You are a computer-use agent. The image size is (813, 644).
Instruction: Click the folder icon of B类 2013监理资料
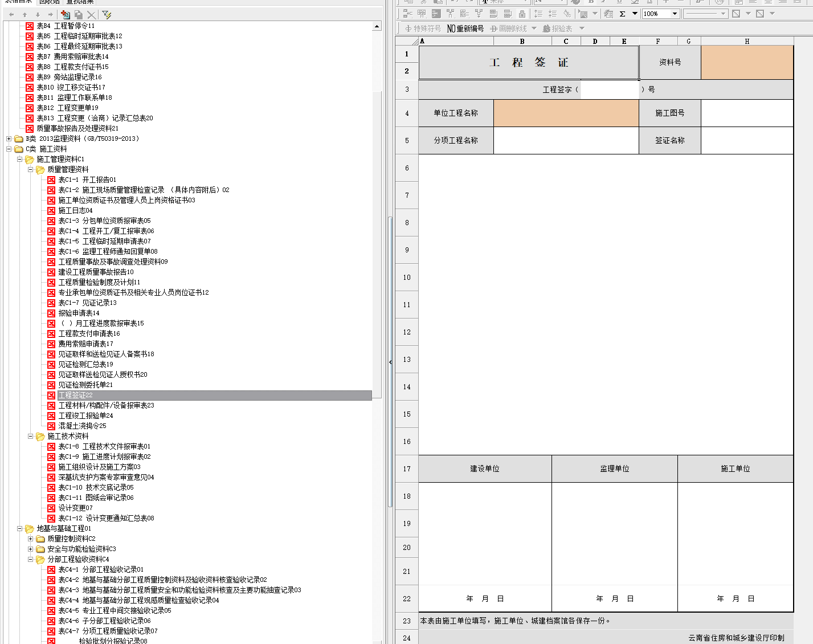[19, 138]
